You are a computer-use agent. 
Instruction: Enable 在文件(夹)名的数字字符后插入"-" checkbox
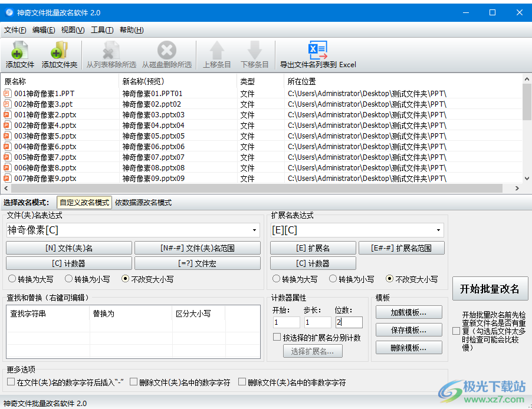tap(11, 382)
